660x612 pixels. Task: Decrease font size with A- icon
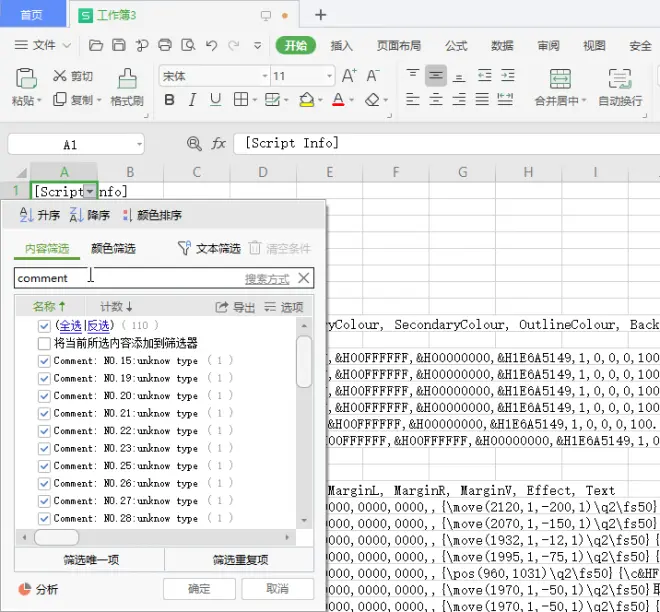pyautogui.click(x=373, y=76)
